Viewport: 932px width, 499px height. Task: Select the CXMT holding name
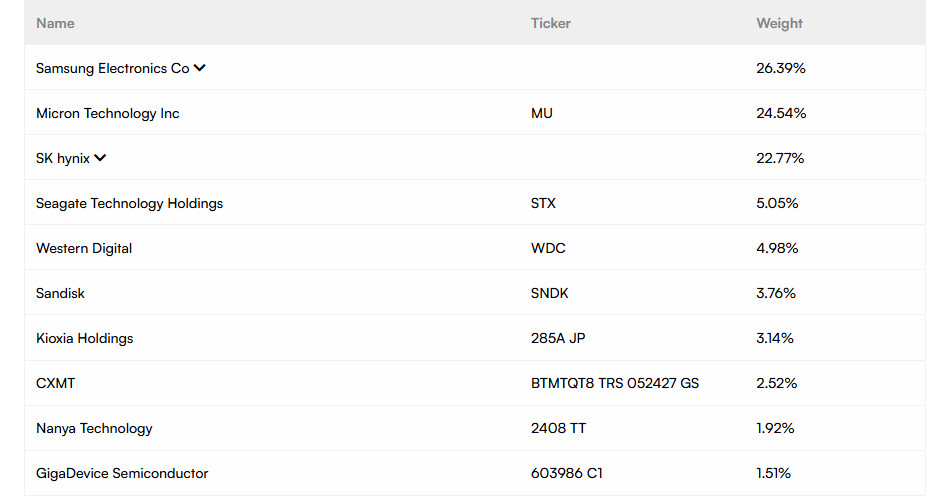click(55, 383)
